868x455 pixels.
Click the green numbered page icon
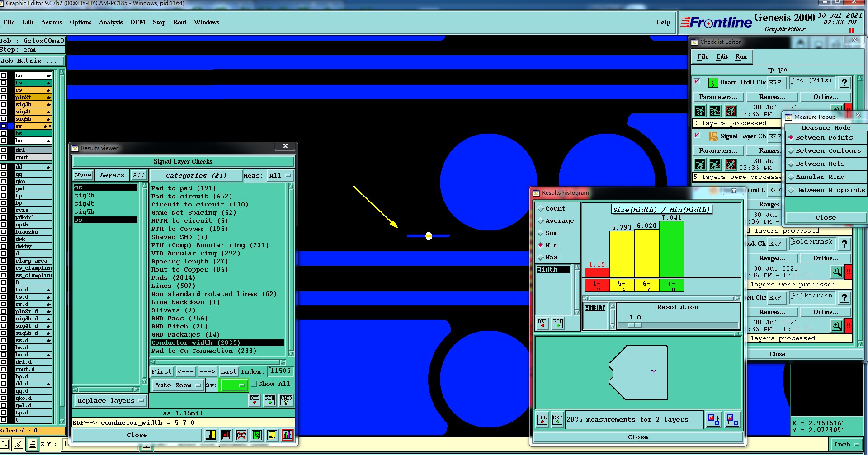(x=257, y=435)
